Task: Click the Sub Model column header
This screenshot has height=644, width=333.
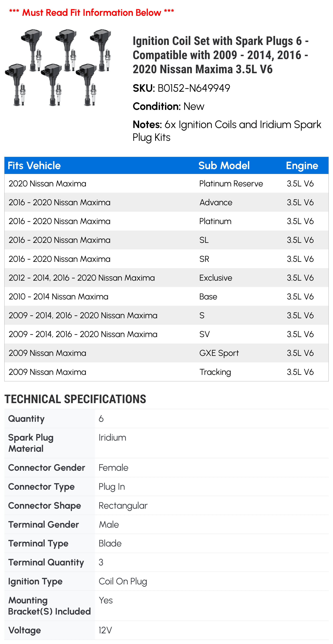Action: tap(224, 165)
